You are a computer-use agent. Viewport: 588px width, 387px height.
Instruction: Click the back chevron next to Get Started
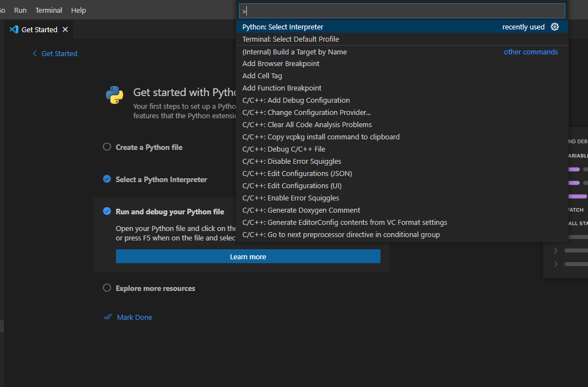tap(34, 53)
